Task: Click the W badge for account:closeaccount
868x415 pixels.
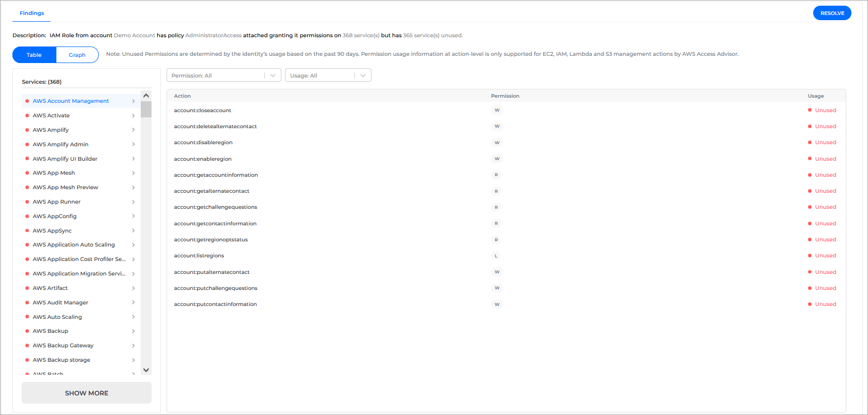Action: tap(497, 111)
